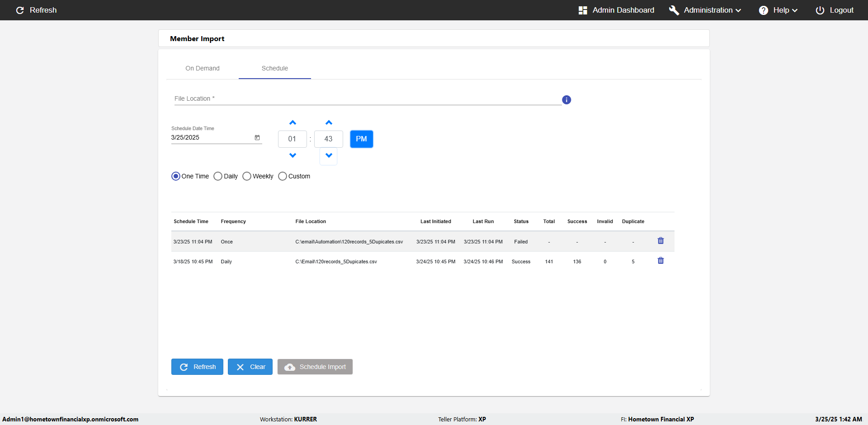Screen dimensions: 868x425
Task: Click the minutes input box showing 43
Action: coord(329,139)
